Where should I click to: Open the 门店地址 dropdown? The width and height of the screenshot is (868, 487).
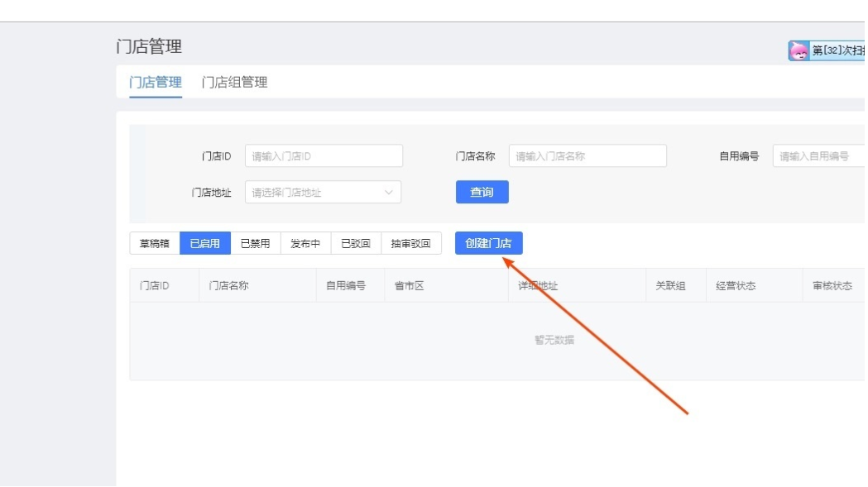[x=323, y=192]
